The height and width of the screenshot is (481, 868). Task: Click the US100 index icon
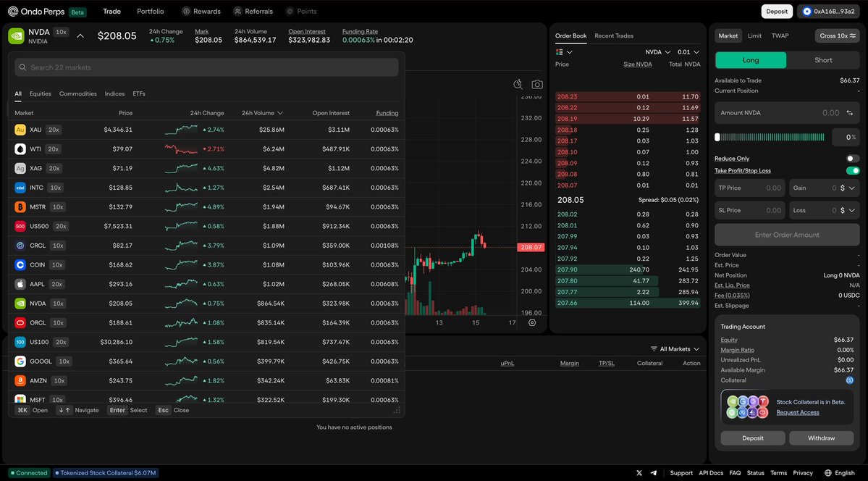[20, 342]
